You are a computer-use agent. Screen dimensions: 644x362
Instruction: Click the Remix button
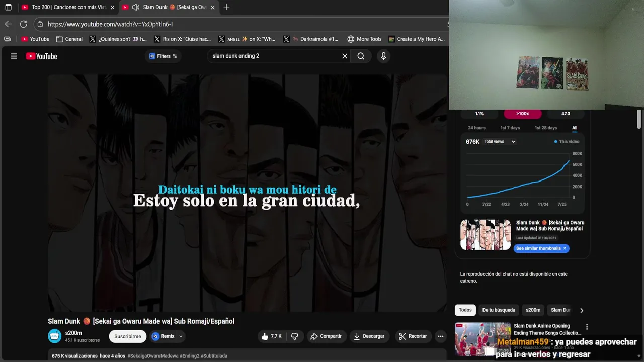click(x=163, y=336)
